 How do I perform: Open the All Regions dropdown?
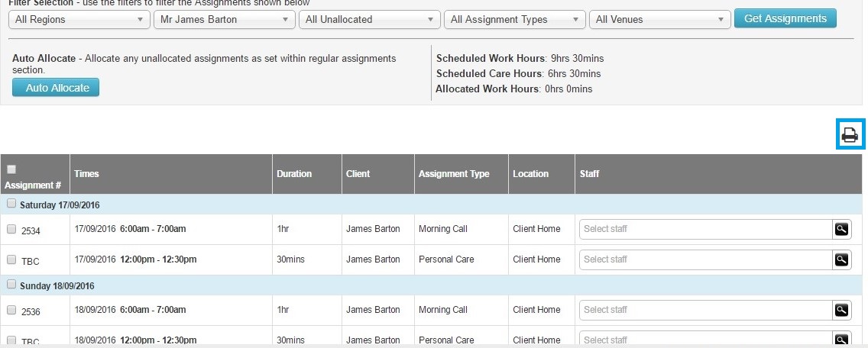tap(79, 19)
